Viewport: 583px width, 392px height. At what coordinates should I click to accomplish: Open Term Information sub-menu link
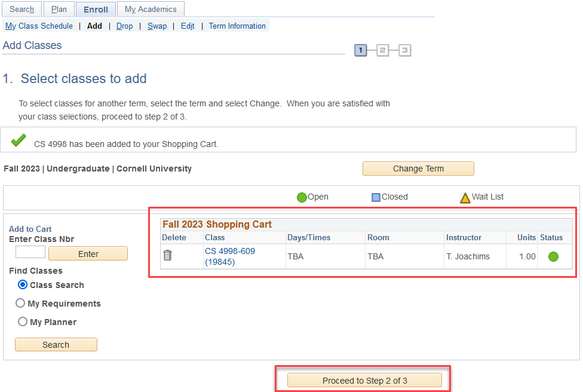coord(237,26)
